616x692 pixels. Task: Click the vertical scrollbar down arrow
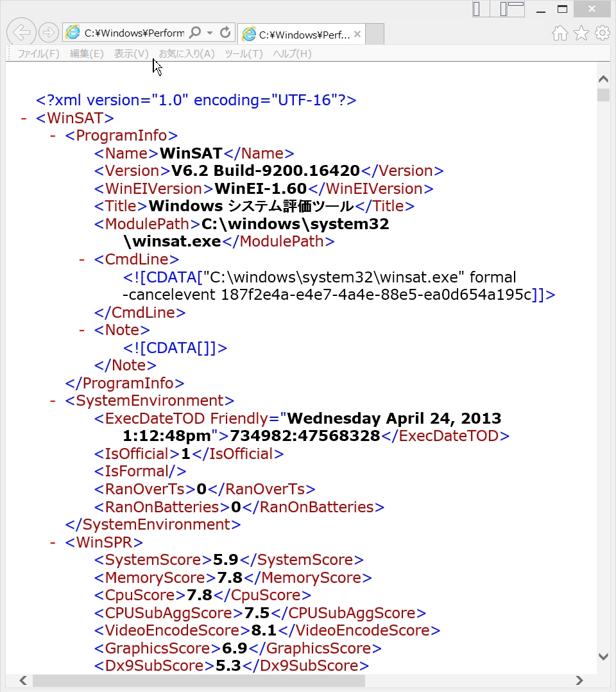tap(603, 656)
